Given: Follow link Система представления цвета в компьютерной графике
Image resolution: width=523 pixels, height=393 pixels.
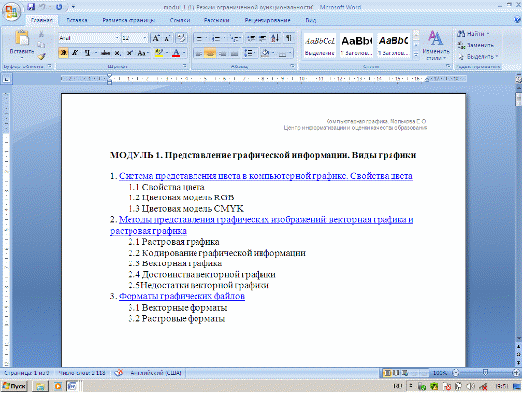Looking at the screenshot, I should point(266,176).
